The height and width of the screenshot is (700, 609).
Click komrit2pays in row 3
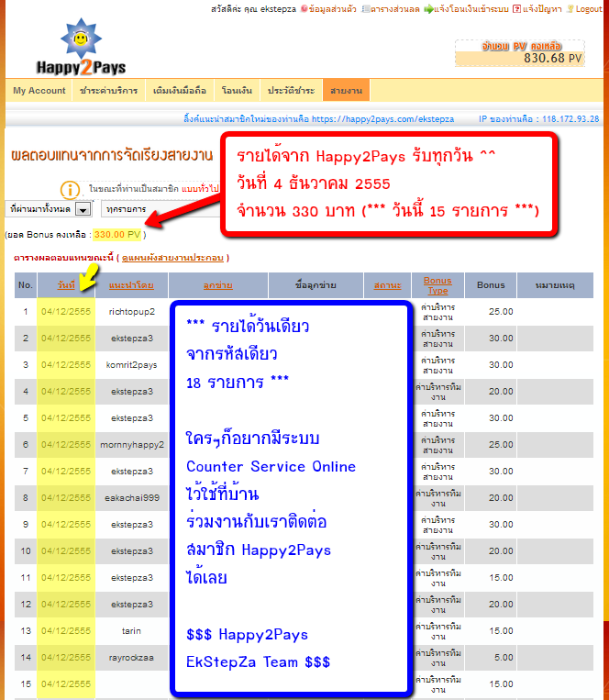[132, 365]
